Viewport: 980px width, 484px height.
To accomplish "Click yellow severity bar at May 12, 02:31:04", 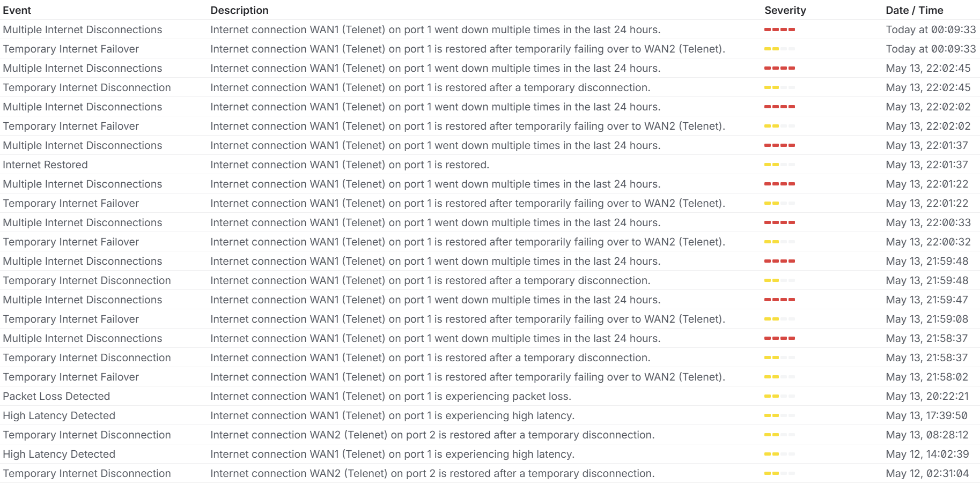I will 779,473.
